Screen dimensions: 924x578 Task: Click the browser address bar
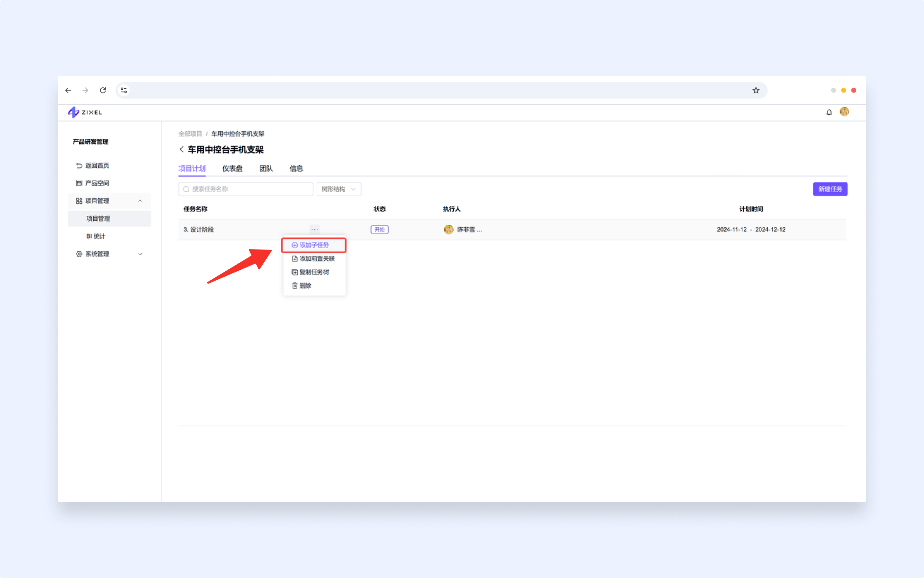(x=441, y=90)
